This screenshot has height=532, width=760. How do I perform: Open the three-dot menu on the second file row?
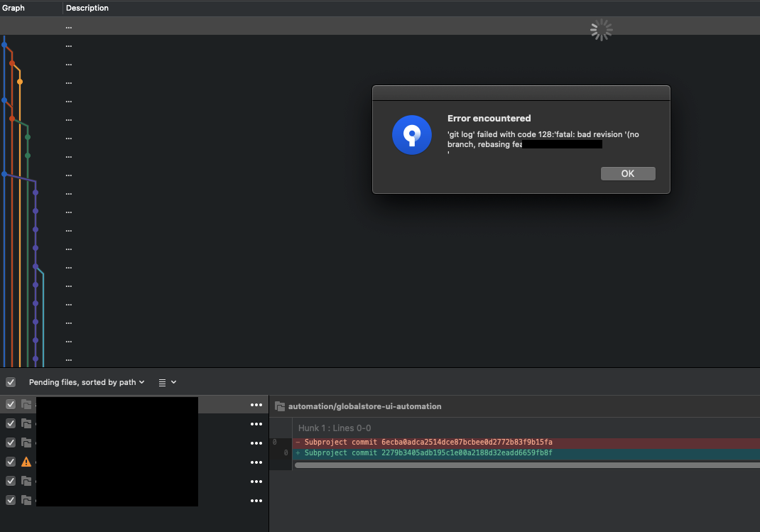[x=256, y=424]
